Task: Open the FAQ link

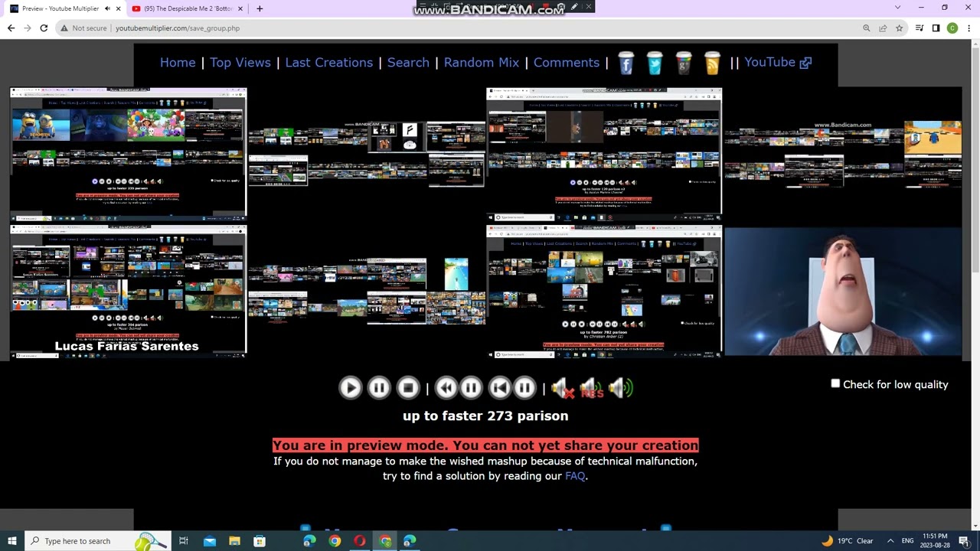Action: 575,476
